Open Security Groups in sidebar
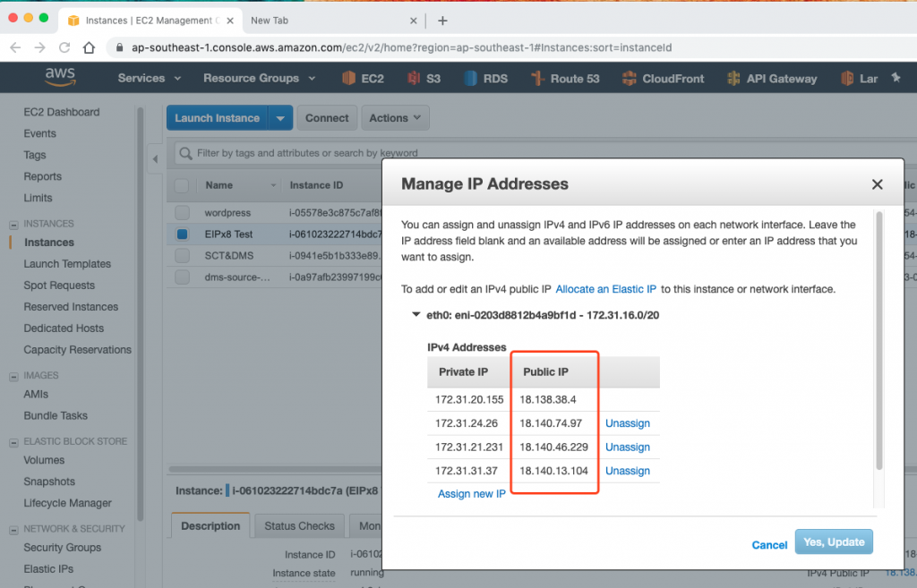The height and width of the screenshot is (588, 917). coord(62,548)
